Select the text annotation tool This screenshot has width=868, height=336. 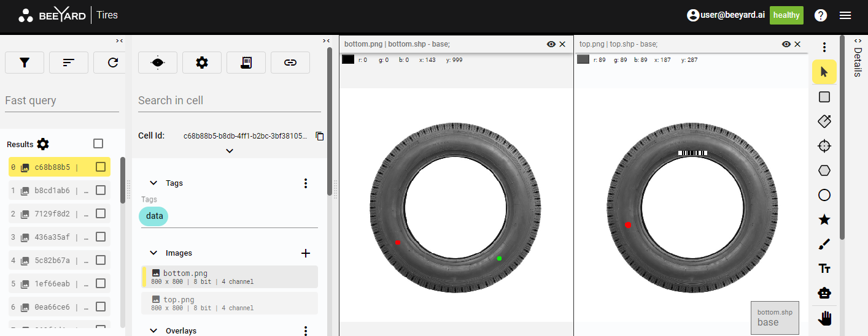pyautogui.click(x=824, y=269)
